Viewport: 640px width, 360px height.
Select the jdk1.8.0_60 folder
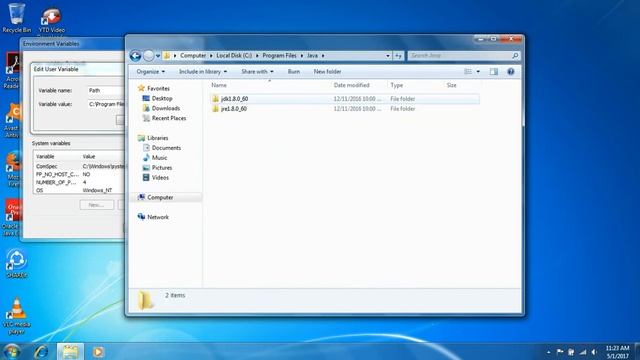click(x=235, y=99)
